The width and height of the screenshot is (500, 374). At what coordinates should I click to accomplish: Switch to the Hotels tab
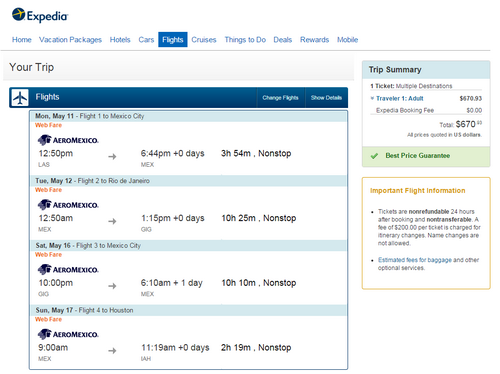click(x=120, y=40)
